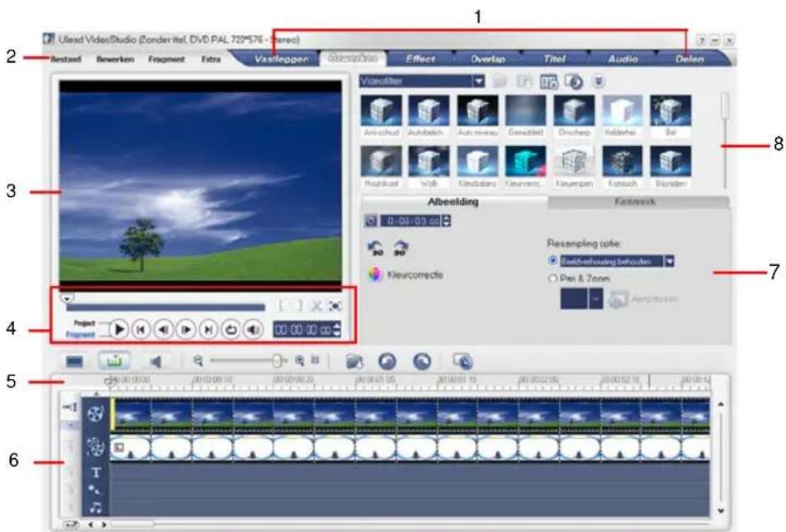Image resolution: width=786 pixels, height=532 pixels.
Task: Open batch convert icon in timeline toolbar
Action: point(463,361)
